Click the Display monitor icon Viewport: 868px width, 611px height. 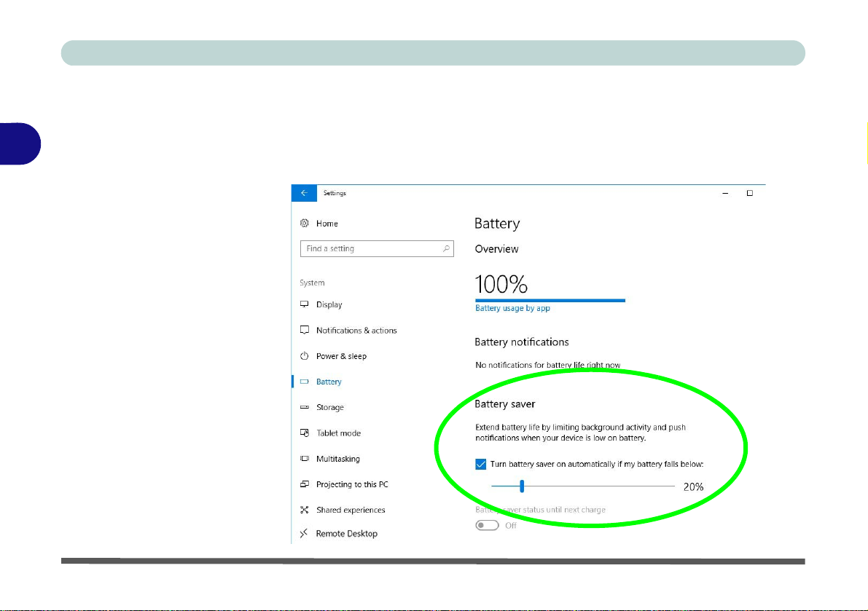pyautogui.click(x=305, y=304)
